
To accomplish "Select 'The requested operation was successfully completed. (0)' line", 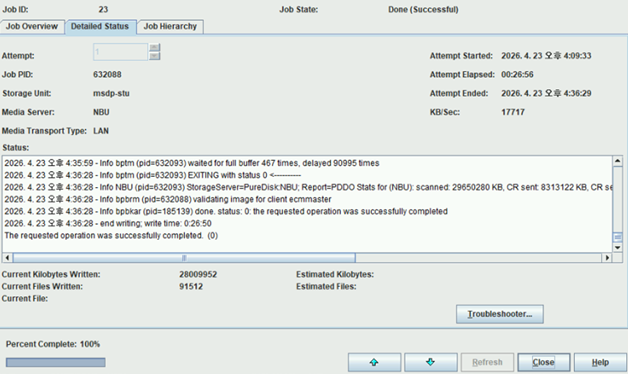I will click(111, 235).
